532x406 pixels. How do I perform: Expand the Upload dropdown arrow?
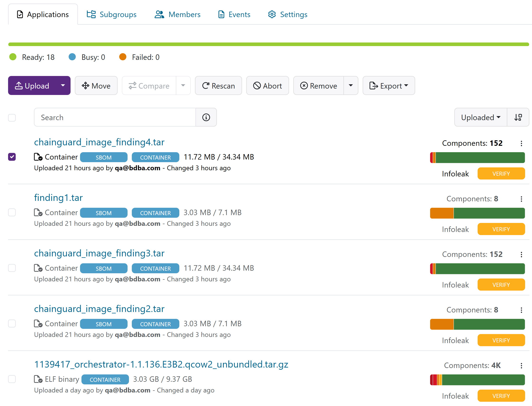(63, 85)
